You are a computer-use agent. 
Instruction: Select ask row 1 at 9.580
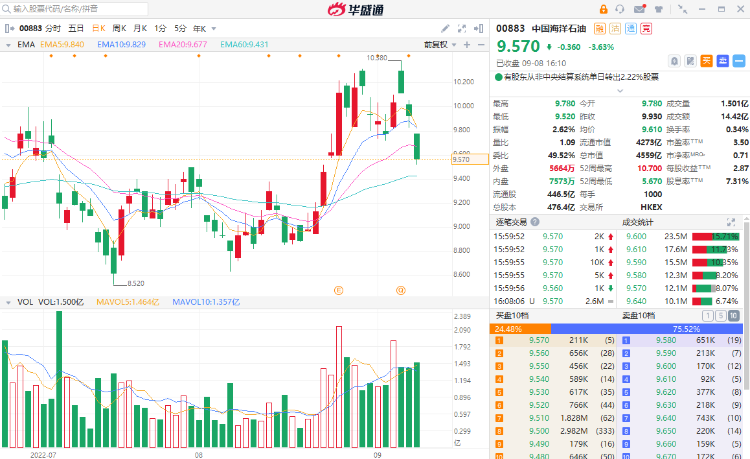pos(682,340)
